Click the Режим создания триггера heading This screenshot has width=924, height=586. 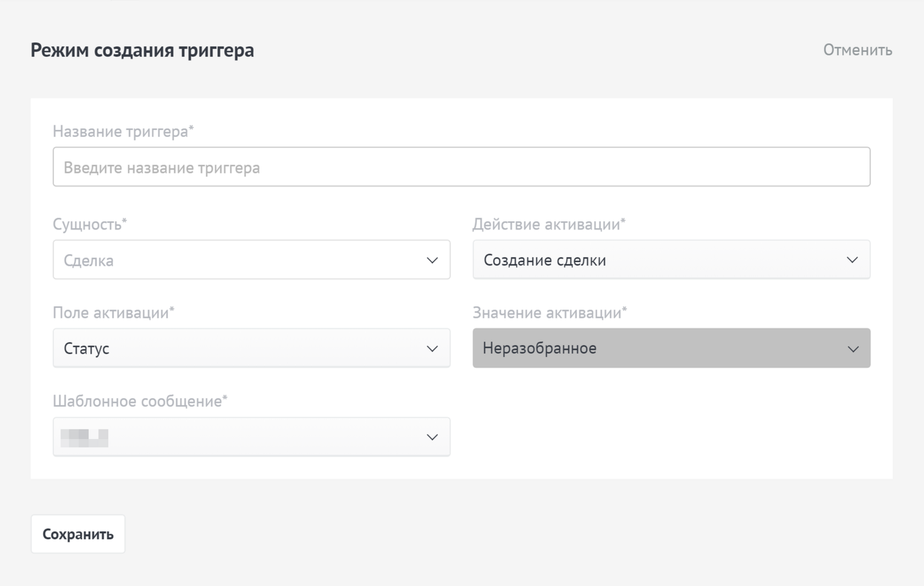click(x=142, y=50)
